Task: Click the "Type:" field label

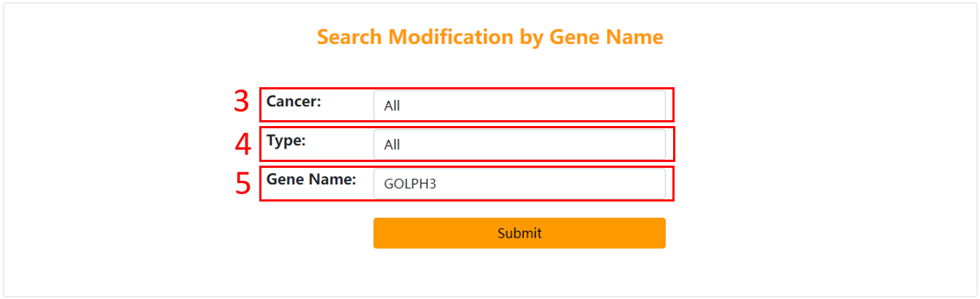Action: point(286,141)
